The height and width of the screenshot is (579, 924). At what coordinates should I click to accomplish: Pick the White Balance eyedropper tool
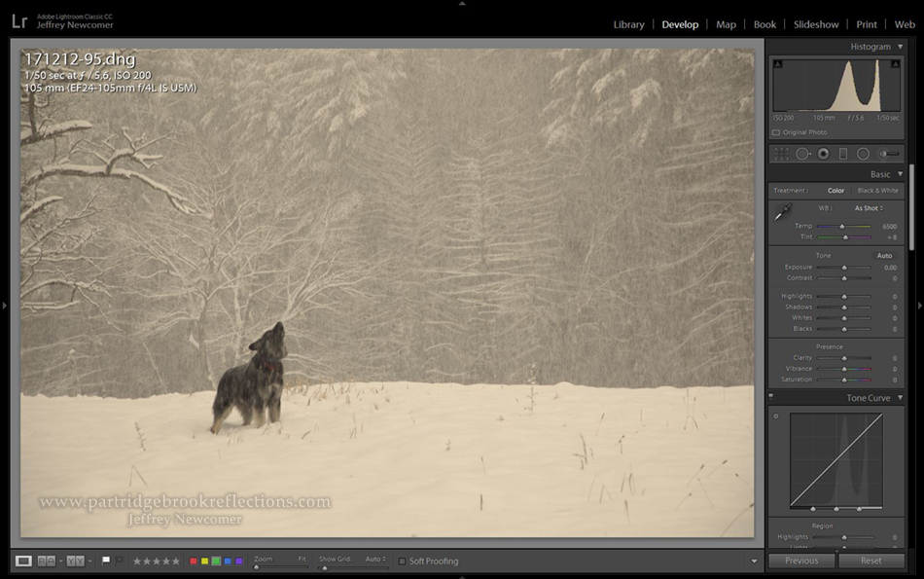pyautogui.click(x=783, y=212)
